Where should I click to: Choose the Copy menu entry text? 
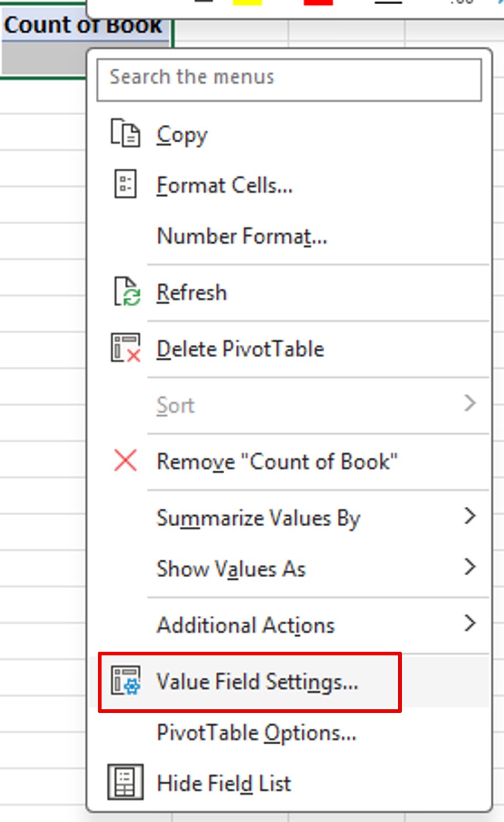click(182, 135)
